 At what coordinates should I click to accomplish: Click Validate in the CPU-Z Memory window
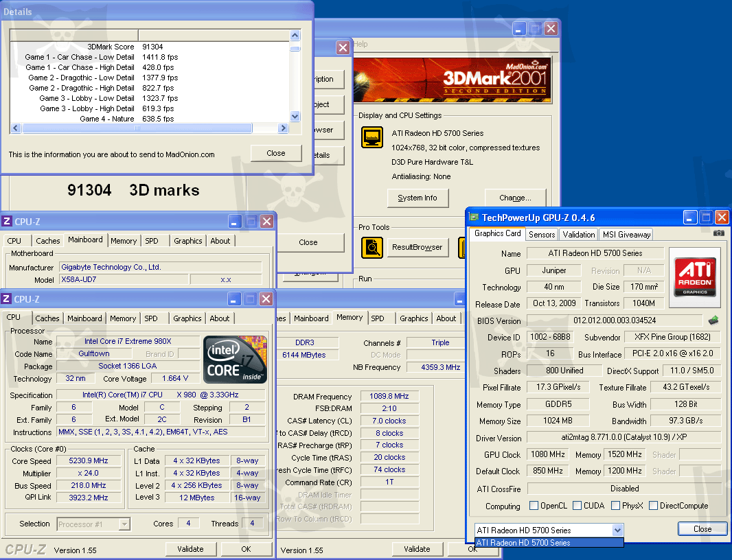417,549
